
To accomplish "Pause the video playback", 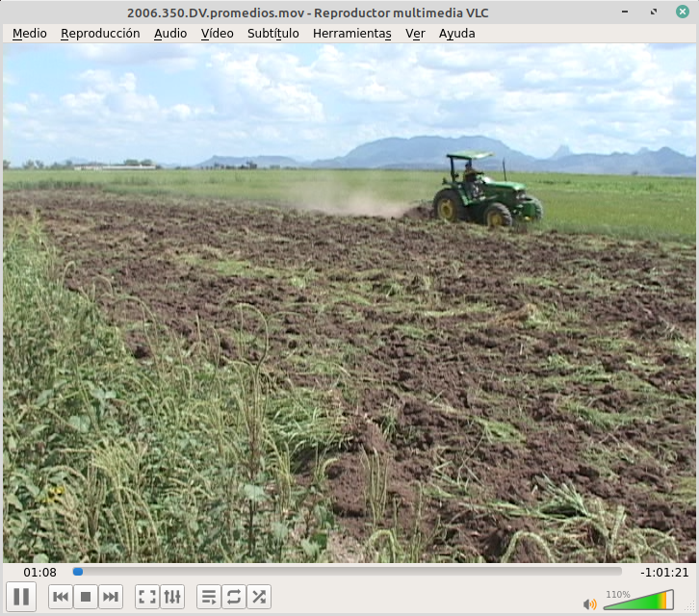I will pyautogui.click(x=21, y=597).
